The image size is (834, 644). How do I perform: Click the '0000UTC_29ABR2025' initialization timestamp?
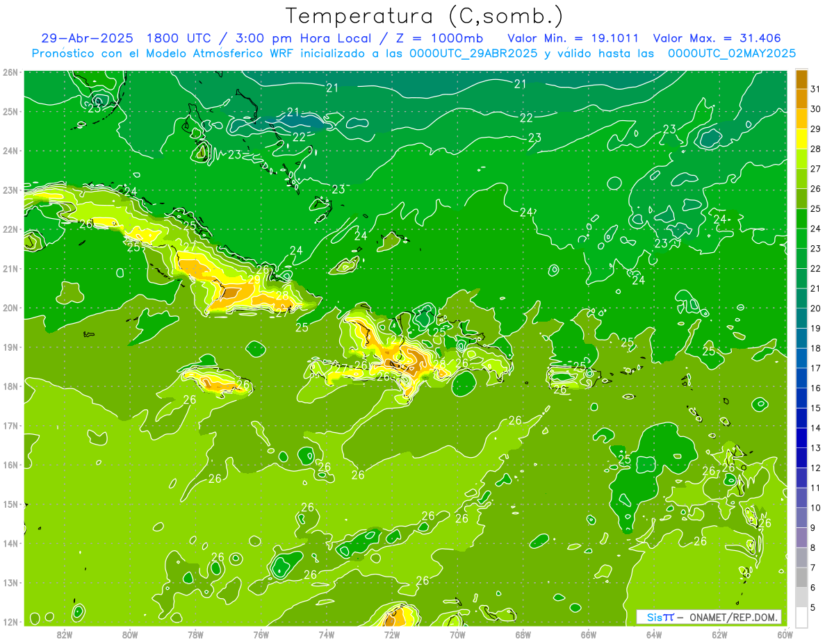473,53
